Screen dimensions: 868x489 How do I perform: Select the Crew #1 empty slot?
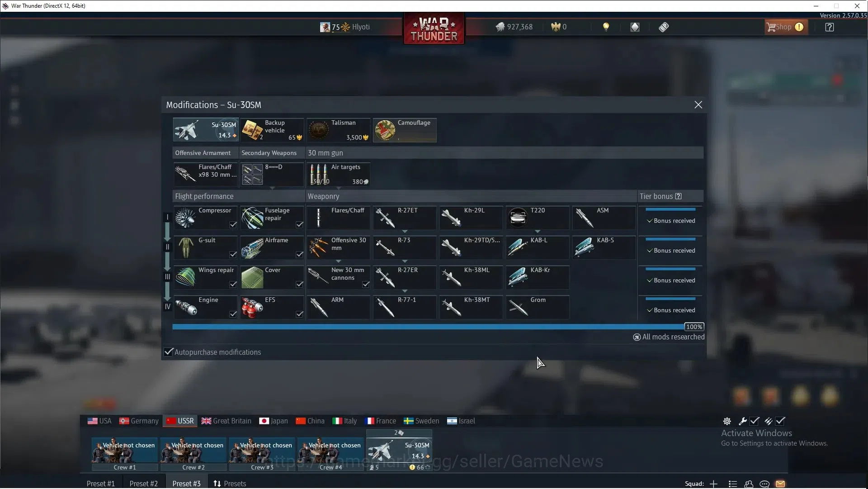pyautogui.click(x=125, y=454)
